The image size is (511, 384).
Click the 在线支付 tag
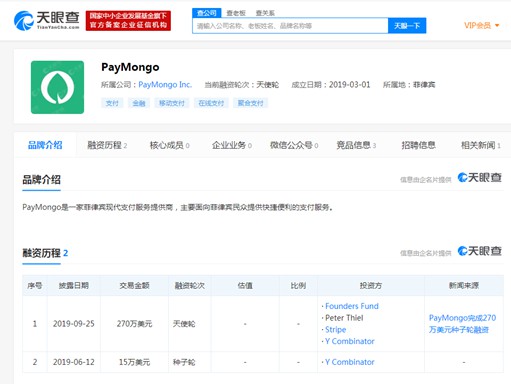[x=211, y=103]
